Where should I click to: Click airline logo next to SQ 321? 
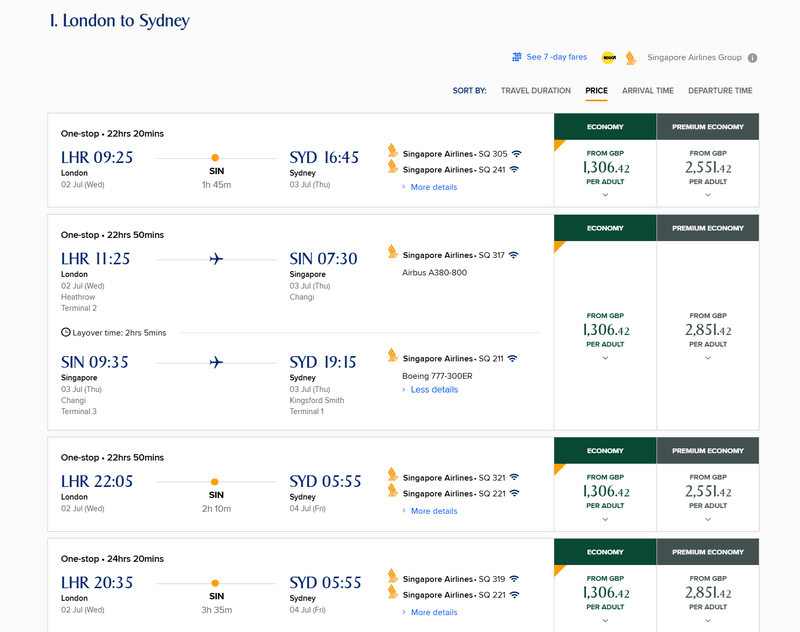tap(392, 474)
